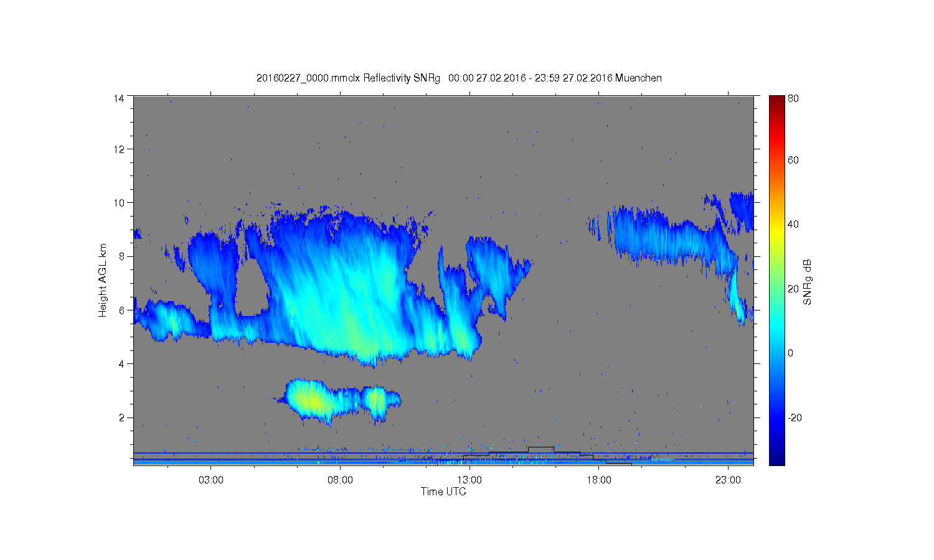Click the 8 km height tick label
Image resolution: width=934 pixels, height=560 pixels.
pyautogui.click(x=122, y=256)
